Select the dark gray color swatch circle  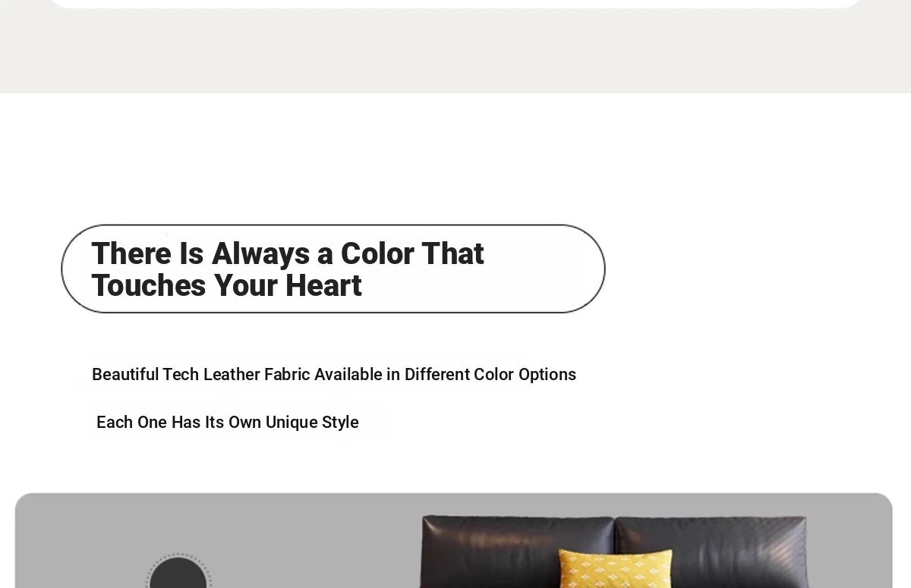[x=178, y=577]
